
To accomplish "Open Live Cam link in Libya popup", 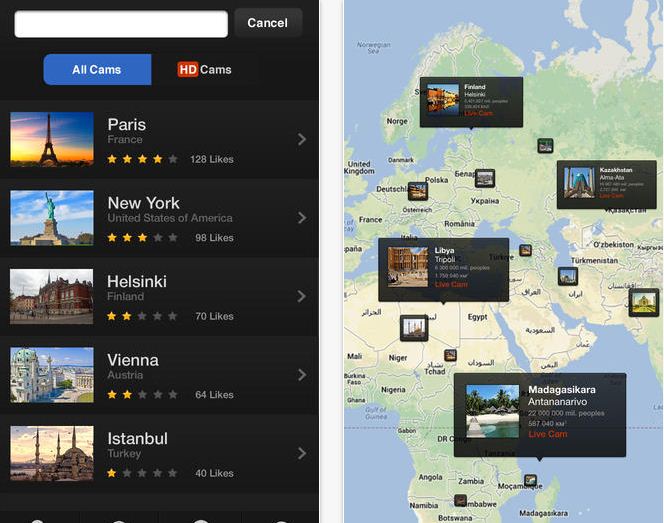I will click(x=451, y=285).
